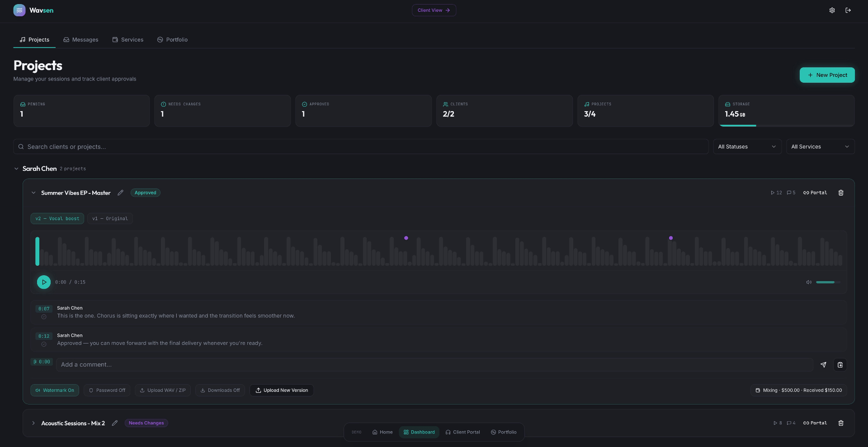Toggle Watermark On setting
Image resolution: width=868 pixels, height=447 pixels.
click(x=55, y=390)
